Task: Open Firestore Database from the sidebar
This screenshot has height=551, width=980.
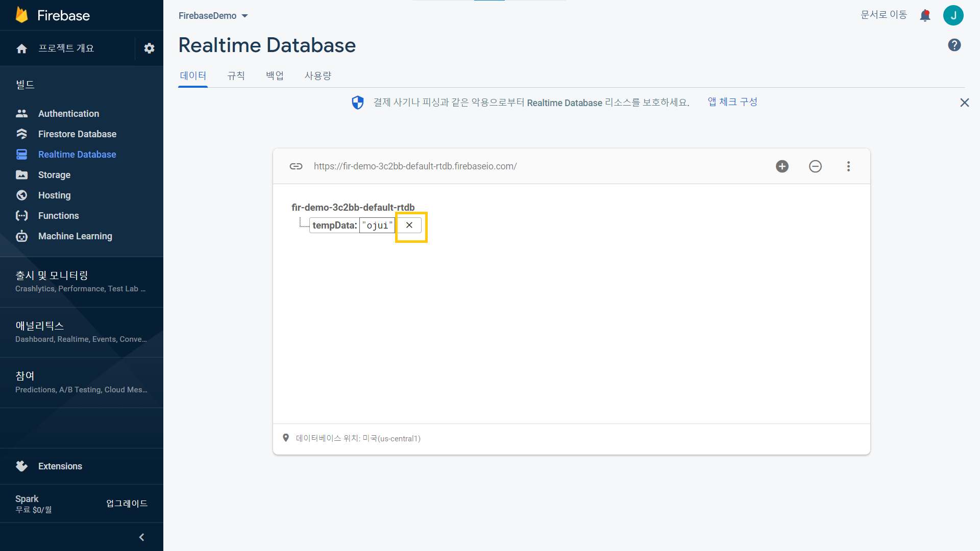Action: point(77,134)
